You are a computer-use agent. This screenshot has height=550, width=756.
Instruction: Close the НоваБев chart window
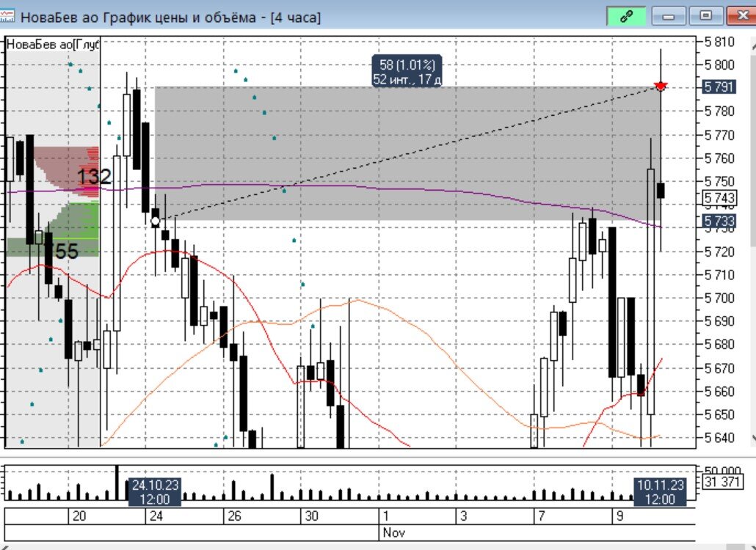point(743,17)
